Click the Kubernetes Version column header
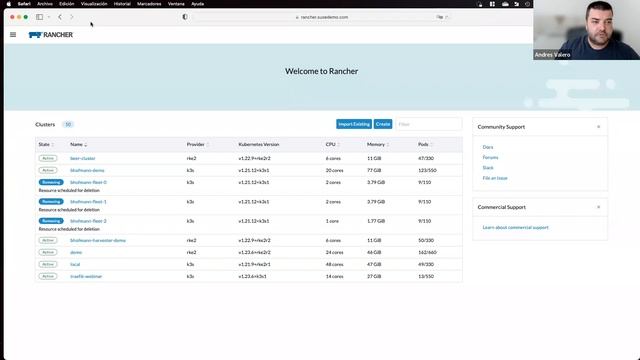The image size is (640, 360). click(259, 144)
